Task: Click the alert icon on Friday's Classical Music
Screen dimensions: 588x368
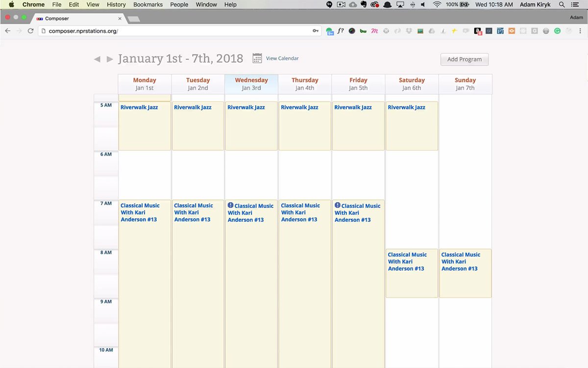Action: pos(337,205)
